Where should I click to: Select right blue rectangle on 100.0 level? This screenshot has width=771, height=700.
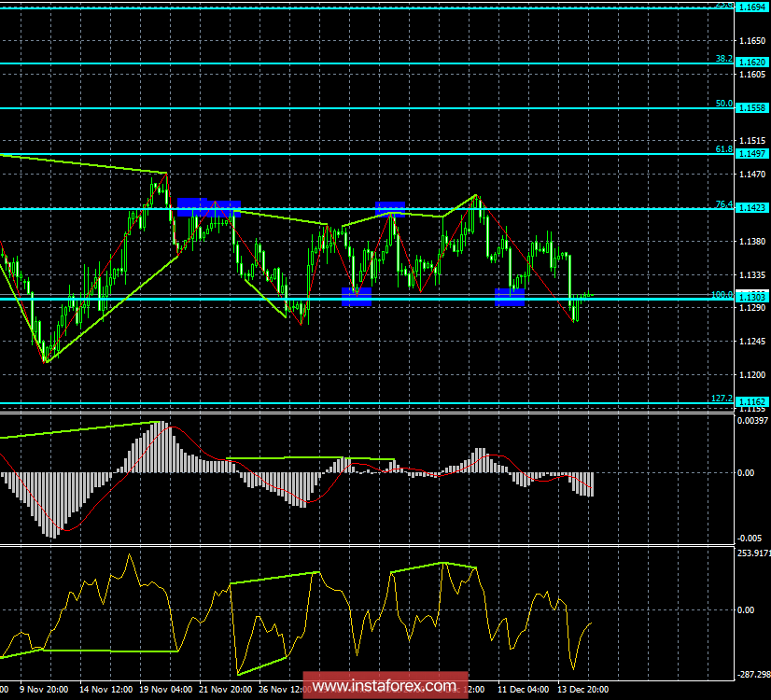[509, 296]
